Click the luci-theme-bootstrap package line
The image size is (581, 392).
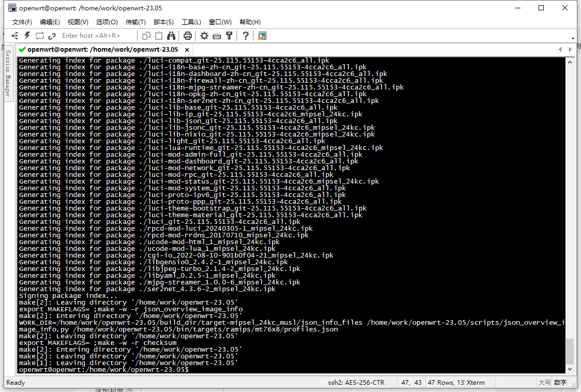coord(192,208)
